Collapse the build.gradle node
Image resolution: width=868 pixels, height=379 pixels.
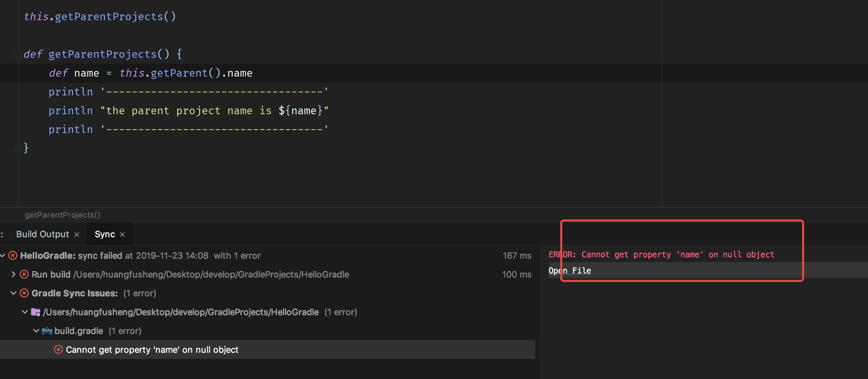click(36, 331)
